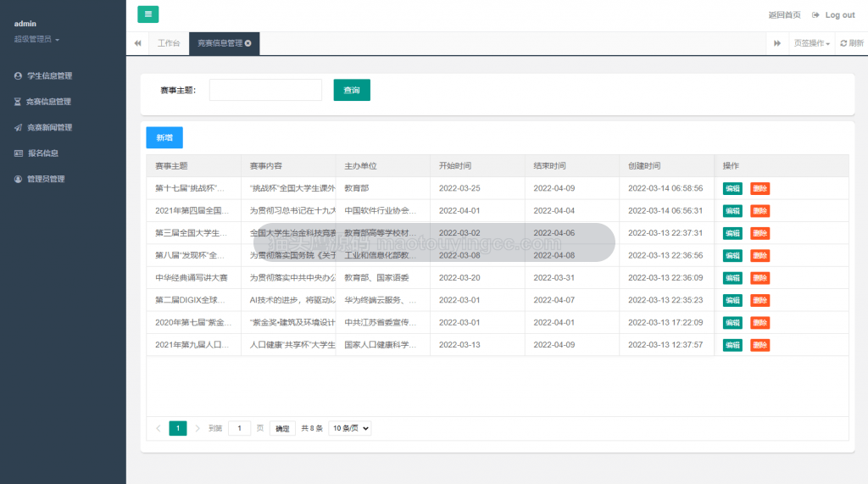The height and width of the screenshot is (484, 868).
Task: Click the 查询 search button
Action: point(352,90)
